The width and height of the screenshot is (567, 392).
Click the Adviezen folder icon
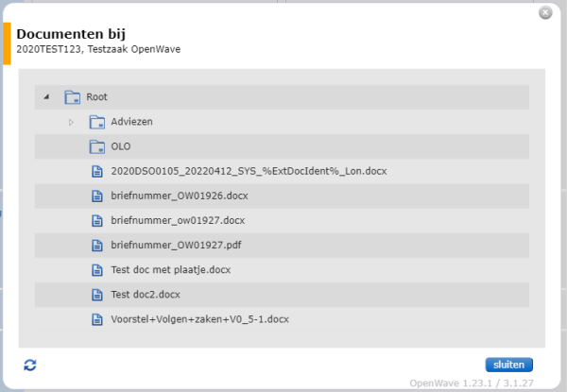coord(97,122)
